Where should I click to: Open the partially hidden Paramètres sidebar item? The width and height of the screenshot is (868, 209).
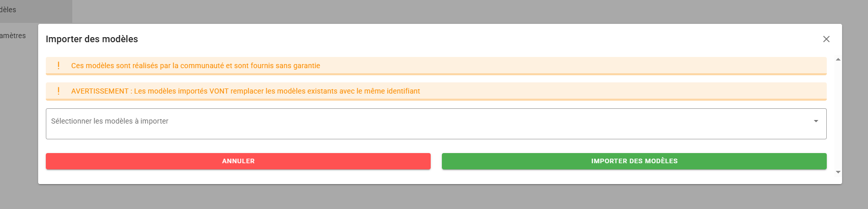coord(13,36)
